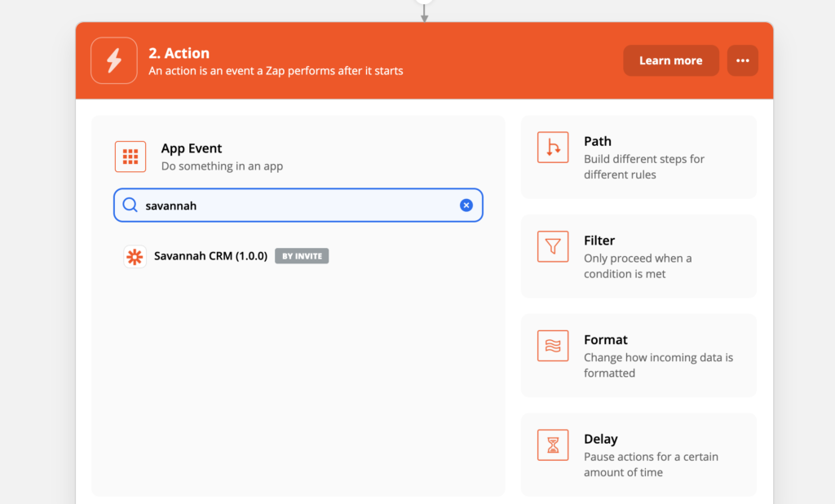Click 'Pause actions for a certain amount' text
This screenshot has width=835, height=504.
click(651, 465)
